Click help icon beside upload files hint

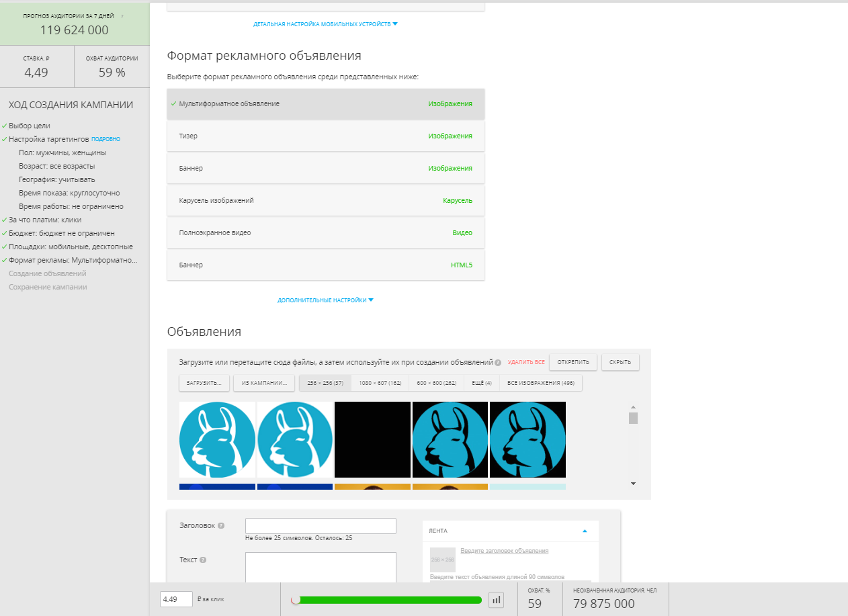[498, 363]
